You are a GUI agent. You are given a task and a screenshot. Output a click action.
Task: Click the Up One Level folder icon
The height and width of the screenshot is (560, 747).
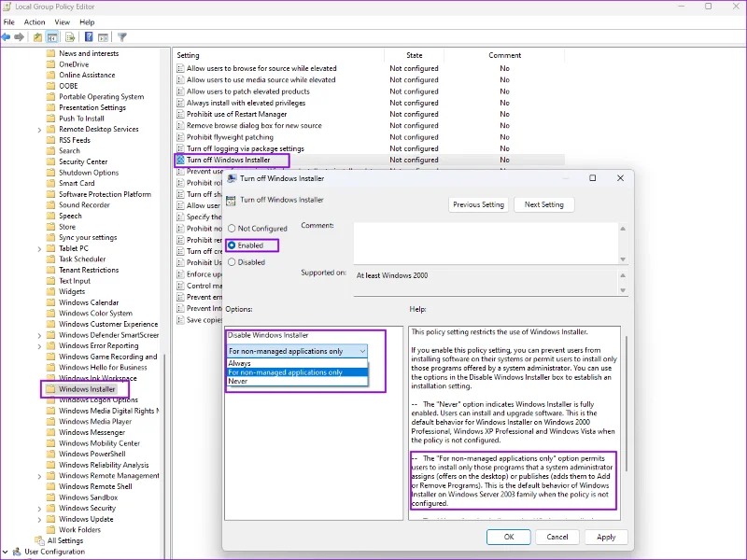coord(37,37)
